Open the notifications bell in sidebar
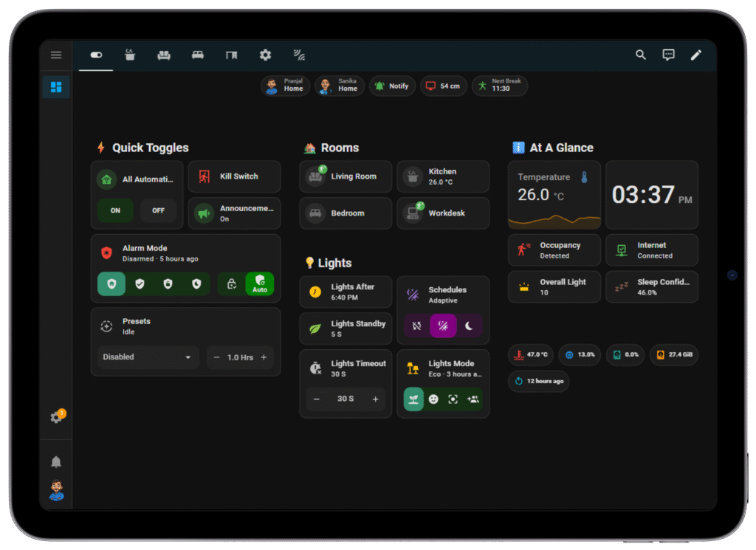The width and height of the screenshot is (756, 550). pos(56,462)
